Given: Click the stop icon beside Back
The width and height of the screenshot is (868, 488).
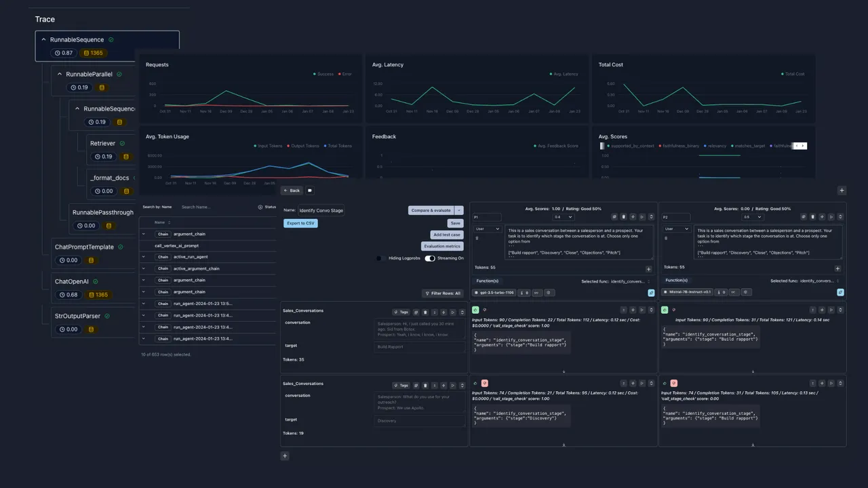Looking at the screenshot, I should [x=310, y=190].
